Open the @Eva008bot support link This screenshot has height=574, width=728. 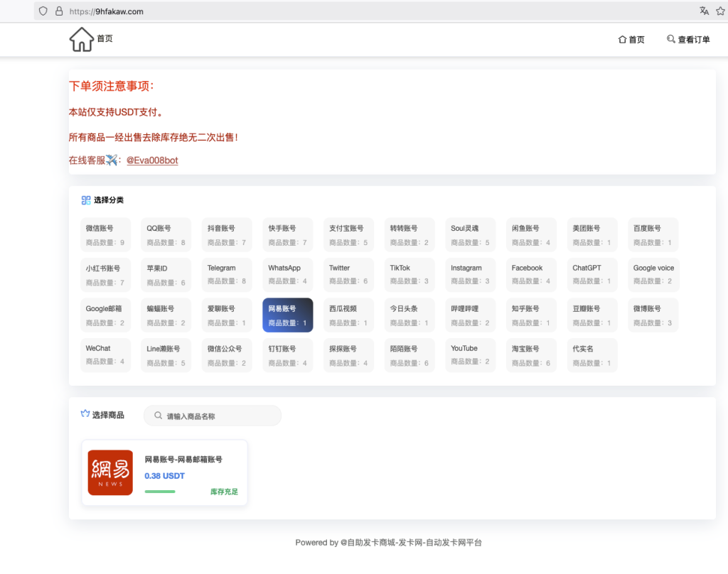[x=152, y=160]
